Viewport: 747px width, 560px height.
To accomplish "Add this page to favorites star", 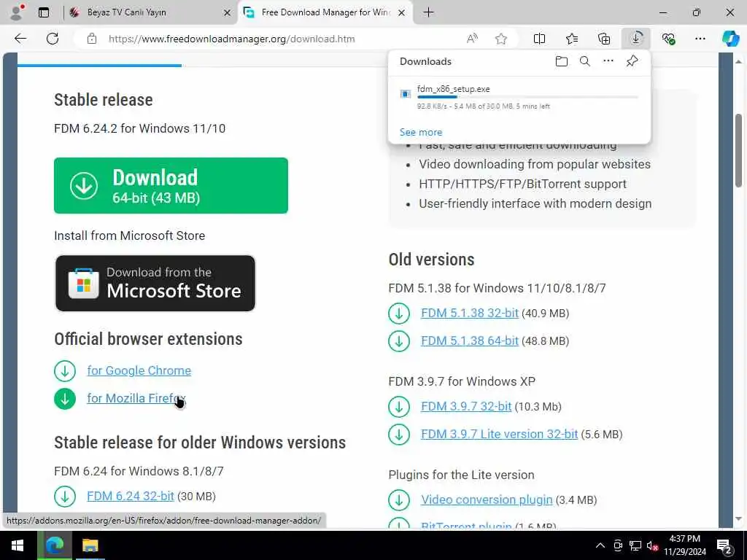I will coord(500,39).
